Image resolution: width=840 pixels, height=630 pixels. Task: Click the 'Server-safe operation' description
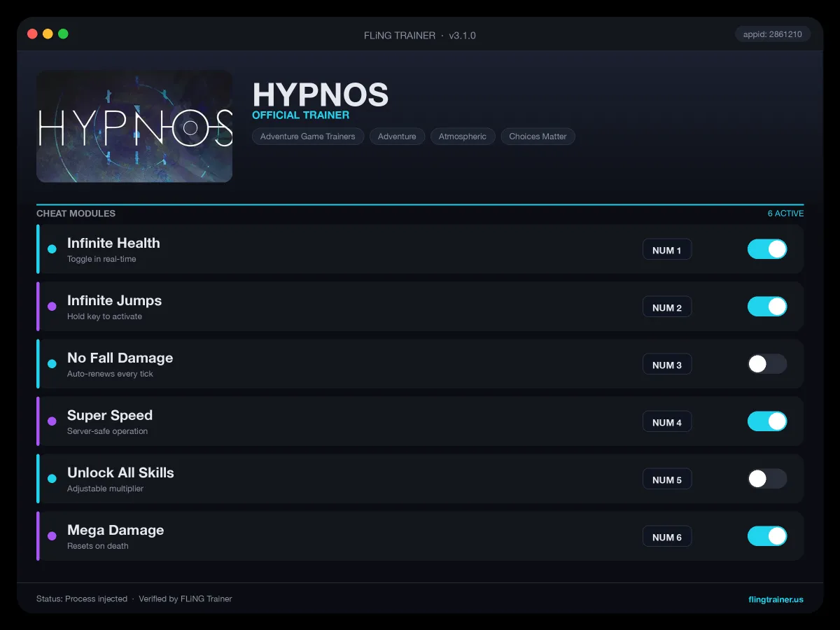pyautogui.click(x=107, y=431)
